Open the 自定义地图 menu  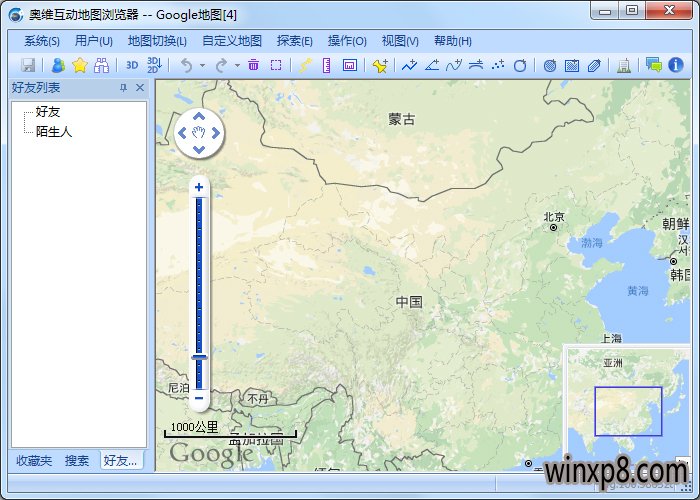(232, 41)
